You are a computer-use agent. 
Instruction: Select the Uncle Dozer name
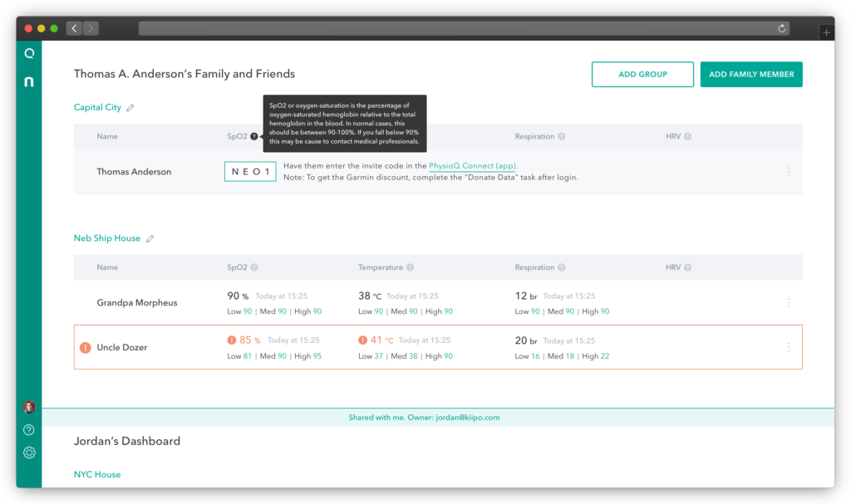122,347
